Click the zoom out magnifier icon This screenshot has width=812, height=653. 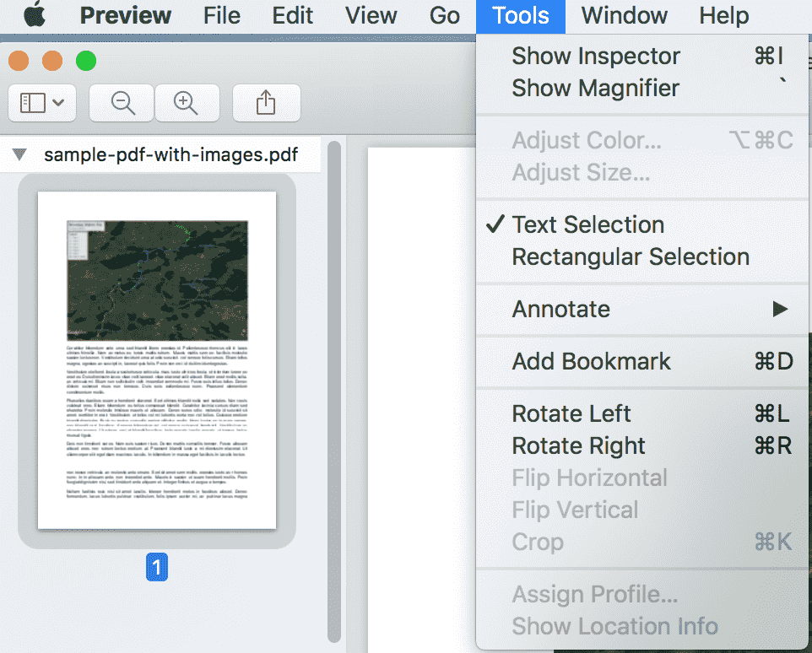tap(121, 102)
